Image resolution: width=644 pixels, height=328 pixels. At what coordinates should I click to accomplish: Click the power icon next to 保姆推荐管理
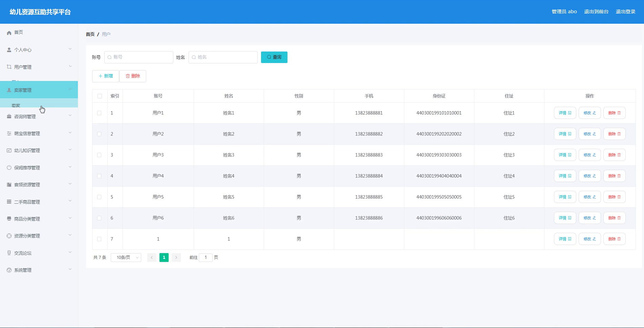pos(9,167)
